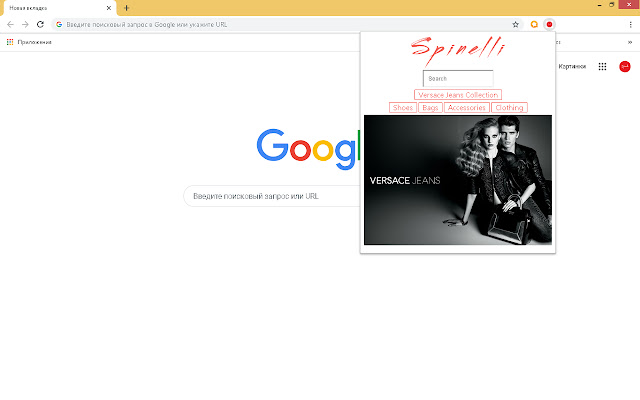Click the Google icon in address bar
Image resolution: width=640 pixels, height=400 pixels.
click(59, 24)
